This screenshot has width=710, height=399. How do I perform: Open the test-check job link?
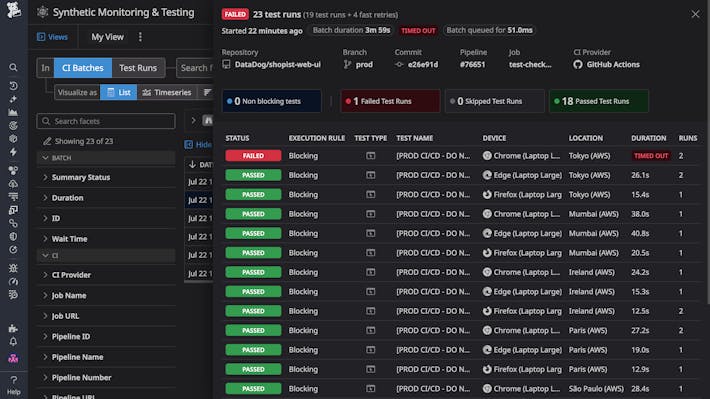530,64
